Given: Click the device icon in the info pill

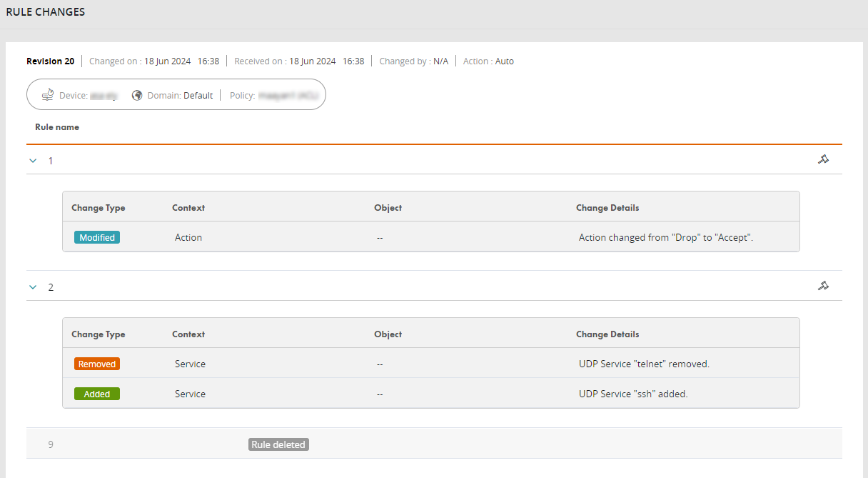Looking at the screenshot, I should (48, 95).
